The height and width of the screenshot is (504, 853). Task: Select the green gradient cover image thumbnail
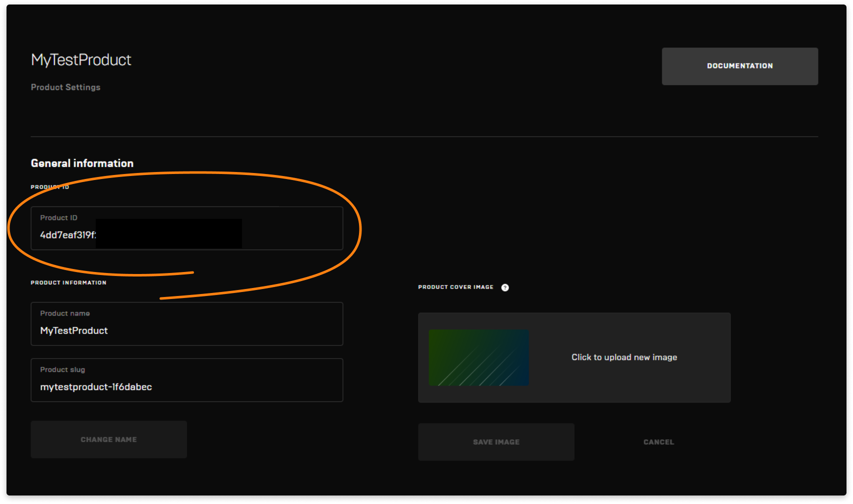point(478,357)
